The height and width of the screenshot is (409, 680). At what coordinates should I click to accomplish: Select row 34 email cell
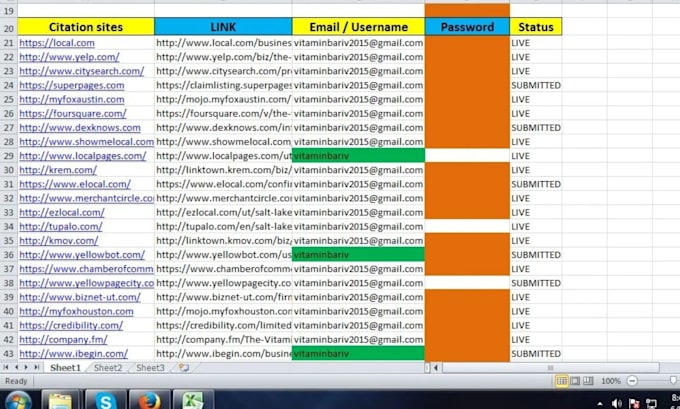(358, 226)
